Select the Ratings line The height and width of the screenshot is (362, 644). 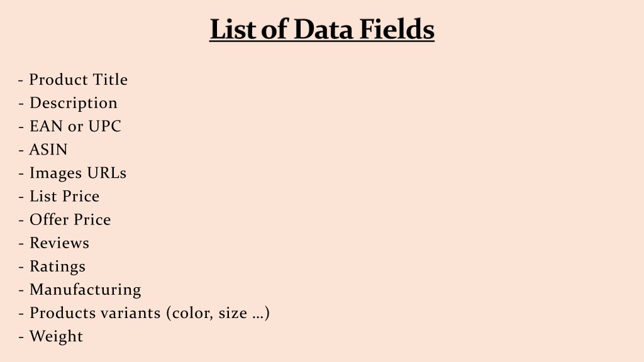[52, 266]
